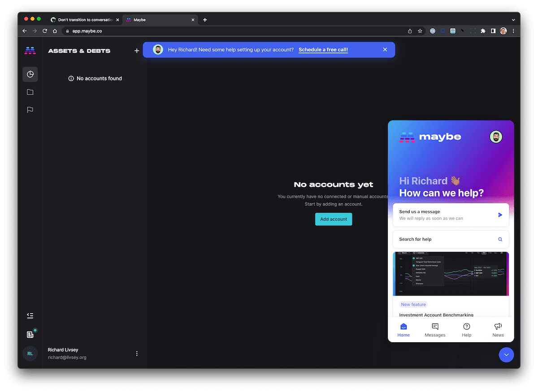Image resolution: width=538 pixels, height=392 pixels.
Task: Open the Investment Account Benchmarking article
Action: (x=436, y=315)
